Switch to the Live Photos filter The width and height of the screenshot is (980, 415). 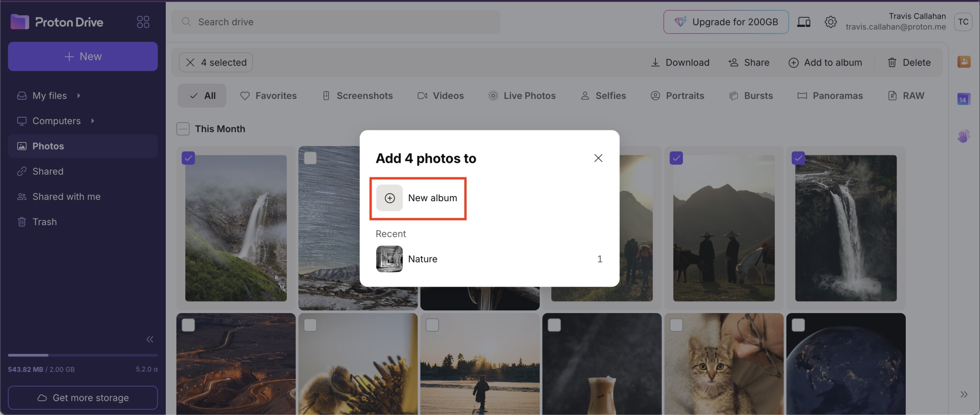(522, 95)
